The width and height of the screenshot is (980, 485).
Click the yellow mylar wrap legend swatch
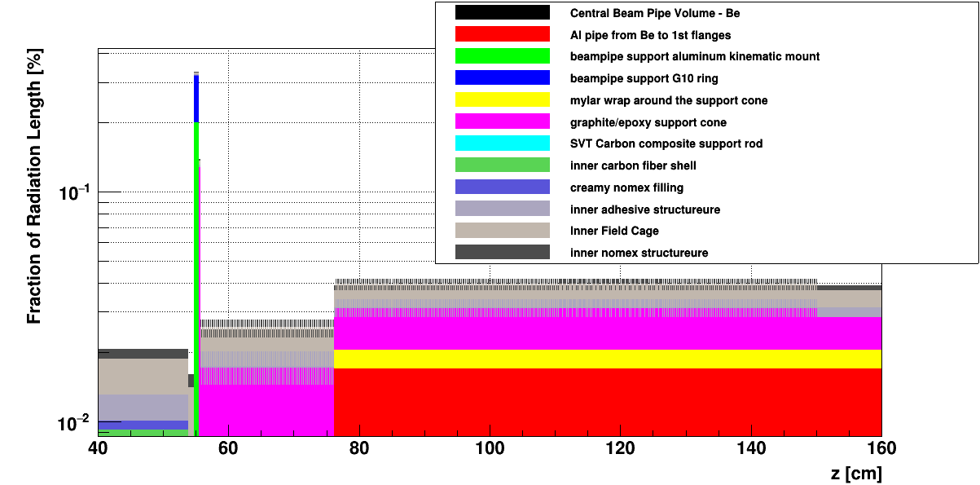click(503, 100)
